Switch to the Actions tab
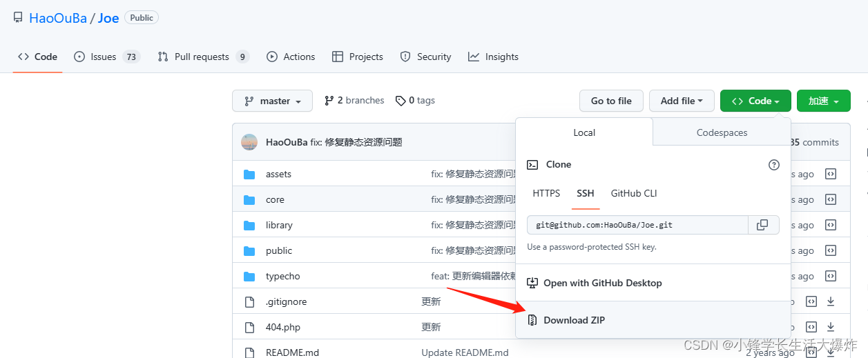This screenshot has width=868, height=358. click(291, 57)
